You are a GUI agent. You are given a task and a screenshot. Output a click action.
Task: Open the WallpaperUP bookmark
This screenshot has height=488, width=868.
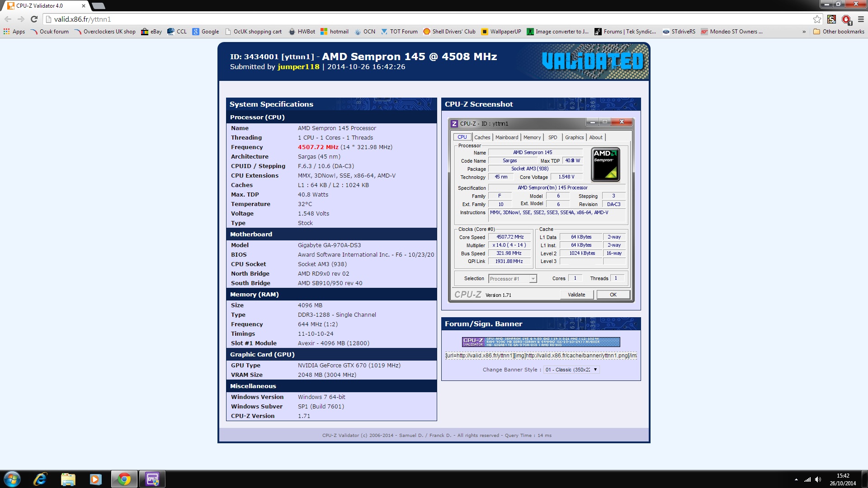pyautogui.click(x=501, y=32)
